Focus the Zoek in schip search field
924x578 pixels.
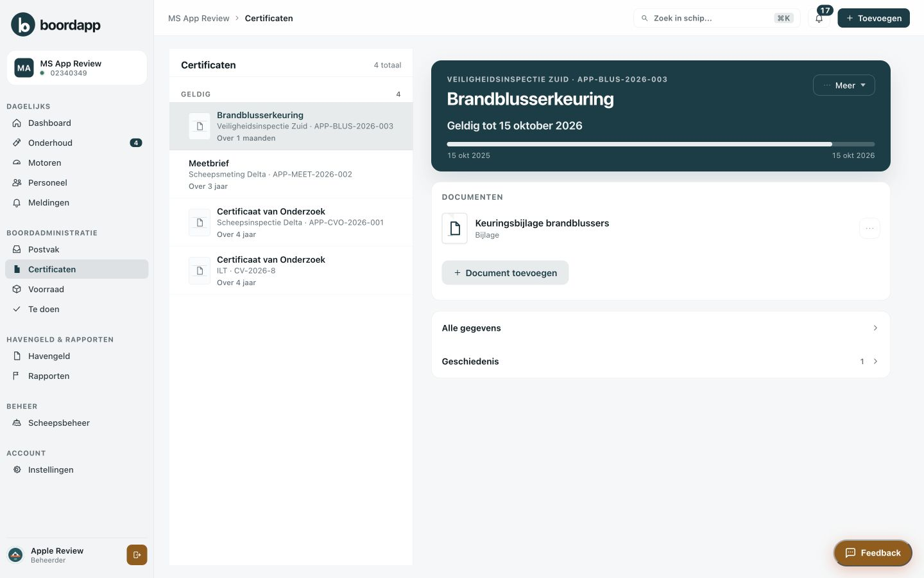click(x=717, y=18)
